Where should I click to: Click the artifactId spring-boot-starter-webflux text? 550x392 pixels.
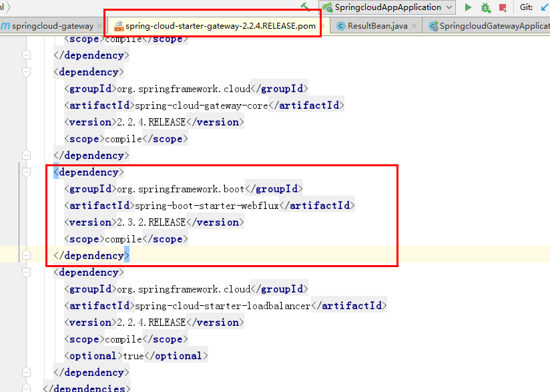207,206
